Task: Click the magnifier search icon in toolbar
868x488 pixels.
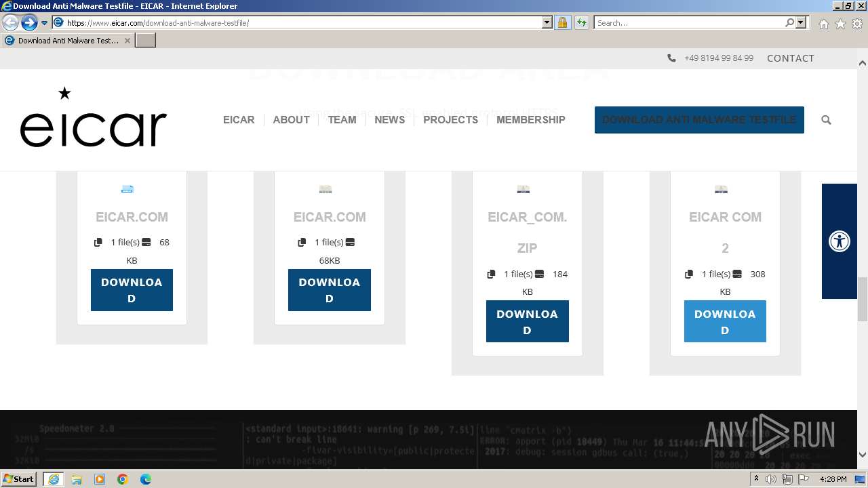Action: coord(789,22)
